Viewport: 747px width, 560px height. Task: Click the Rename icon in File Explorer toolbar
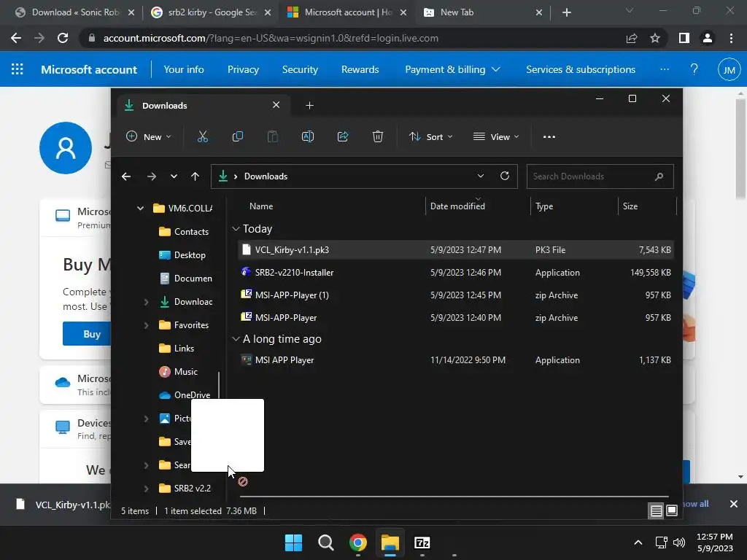pyautogui.click(x=308, y=136)
